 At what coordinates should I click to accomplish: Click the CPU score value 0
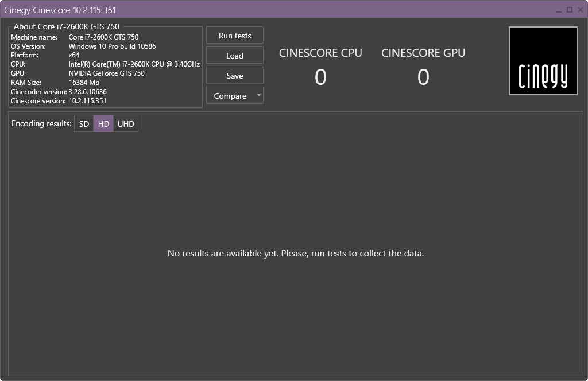(x=320, y=77)
